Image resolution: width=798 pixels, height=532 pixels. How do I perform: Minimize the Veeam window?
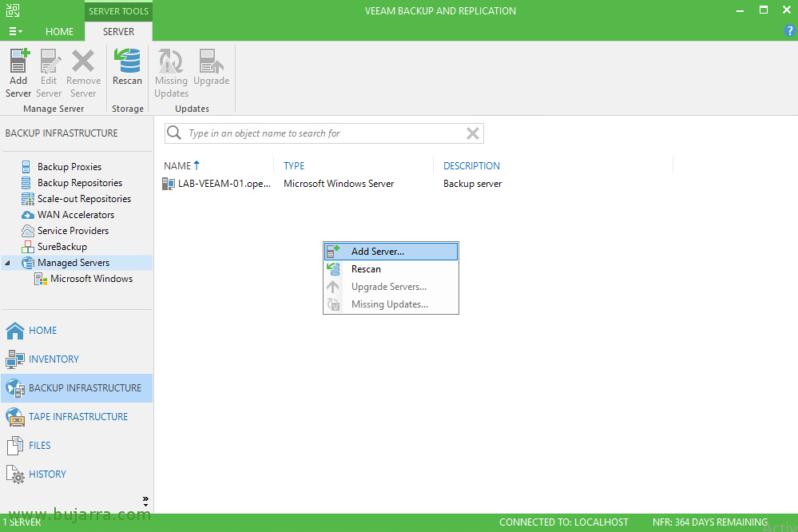click(740, 10)
